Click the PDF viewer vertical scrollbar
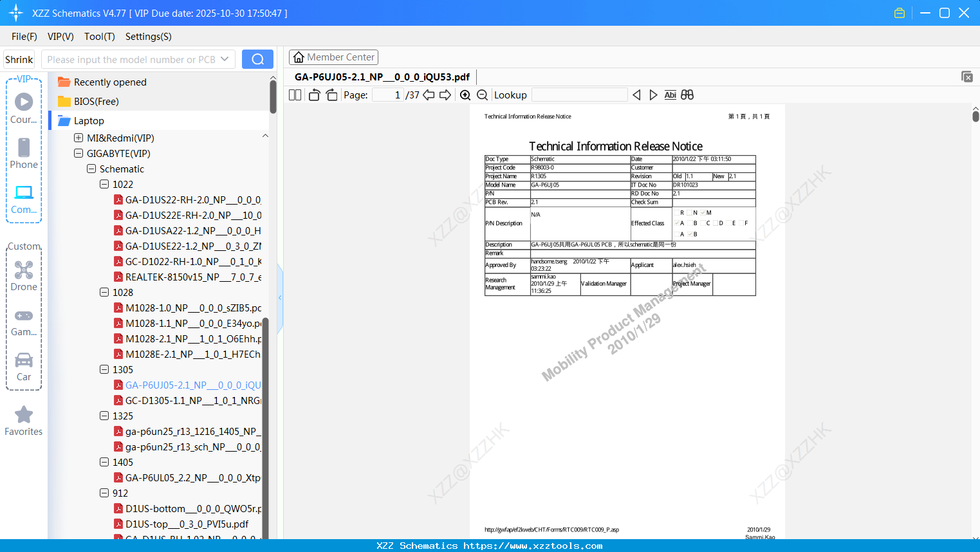980x552 pixels. pyautogui.click(x=975, y=116)
